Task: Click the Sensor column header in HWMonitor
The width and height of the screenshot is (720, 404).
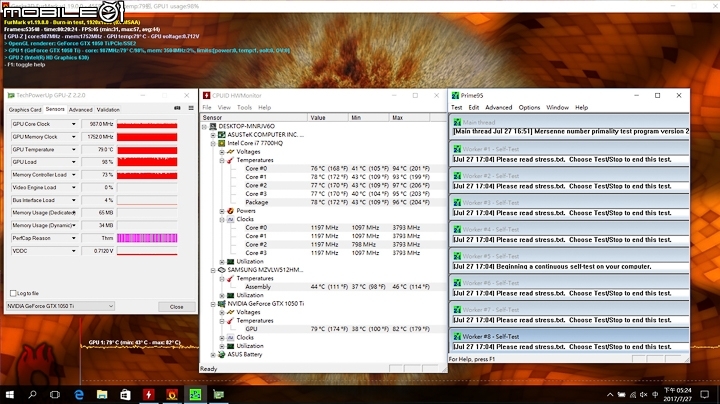Action: (x=253, y=118)
